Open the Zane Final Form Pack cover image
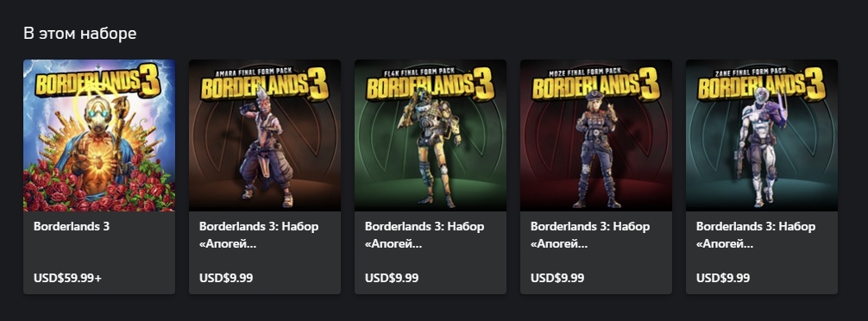 pyautogui.click(x=761, y=135)
